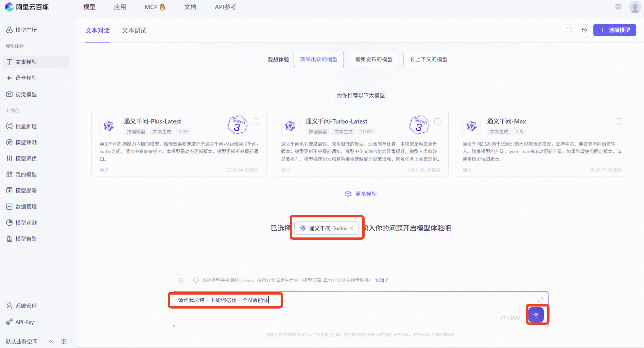Click the 模型告警 alarm icon
The width and height of the screenshot is (644, 348).
(x=9, y=239)
